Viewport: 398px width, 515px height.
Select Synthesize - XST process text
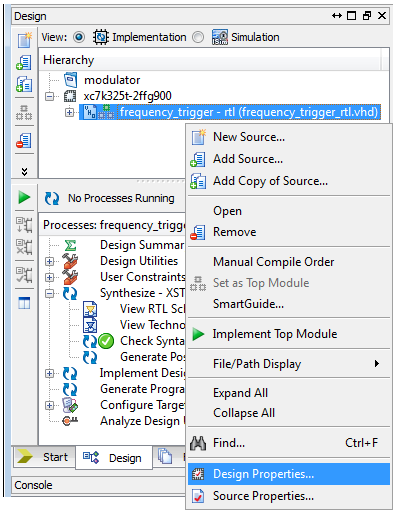[x=142, y=293]
